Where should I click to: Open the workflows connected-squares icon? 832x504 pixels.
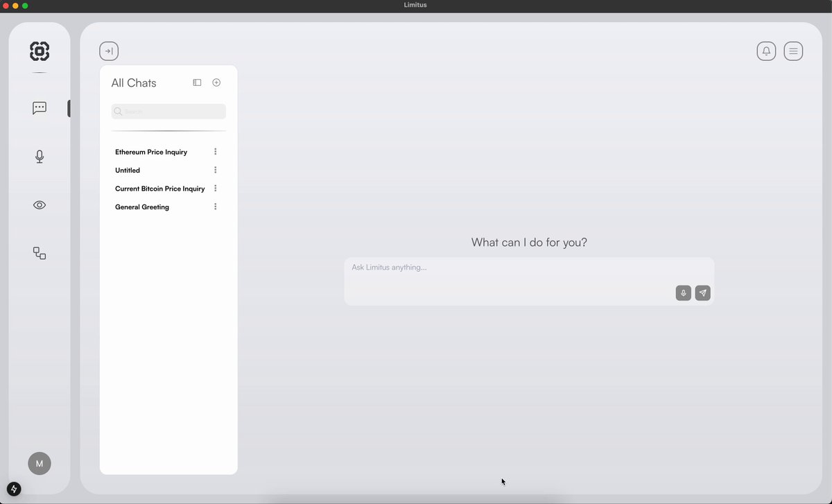pos(40,254)
